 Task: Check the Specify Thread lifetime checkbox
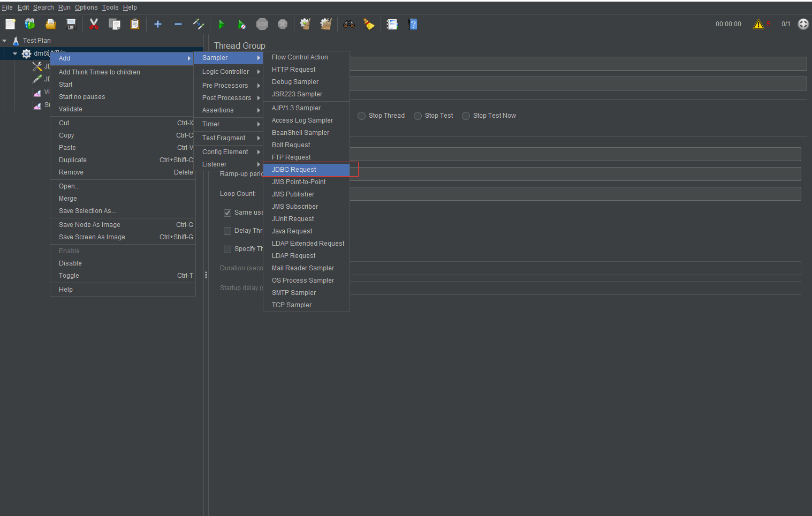[227, 249]
